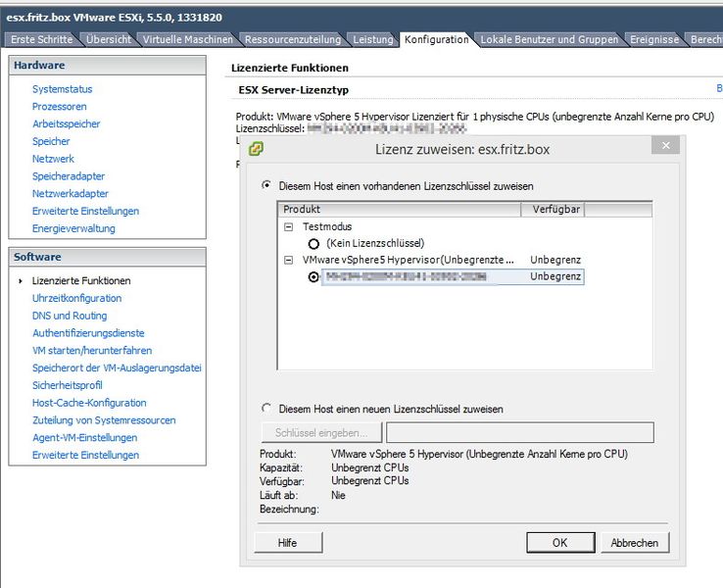The image size is (723, 588).
Task: Close the Lizenz zuweisen dialog
Action: pos(665,146)
